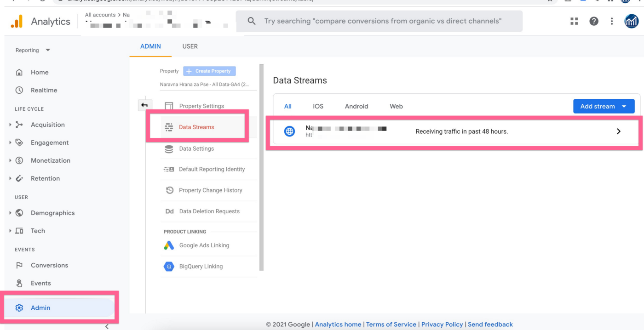Filter streams by Web tab
Screen dimensions: 644x330
pos(396,106)
